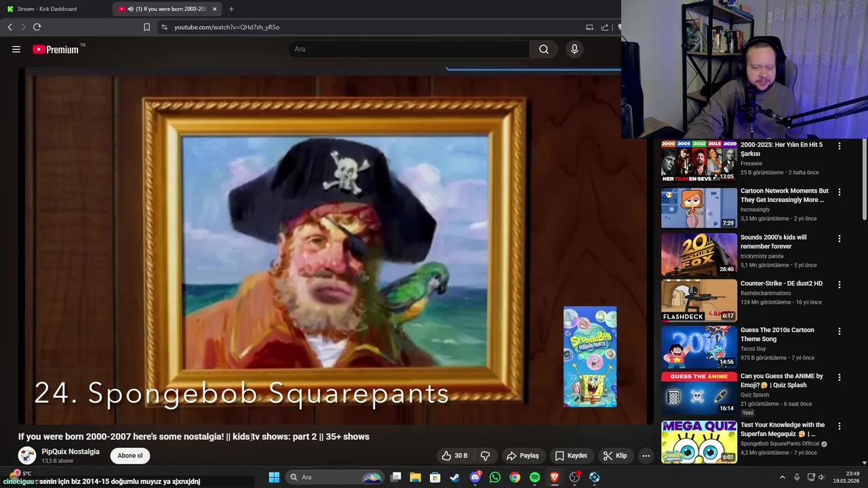Click the search magnifier button
The image size is (868, 488).
(x=544, y=49)
